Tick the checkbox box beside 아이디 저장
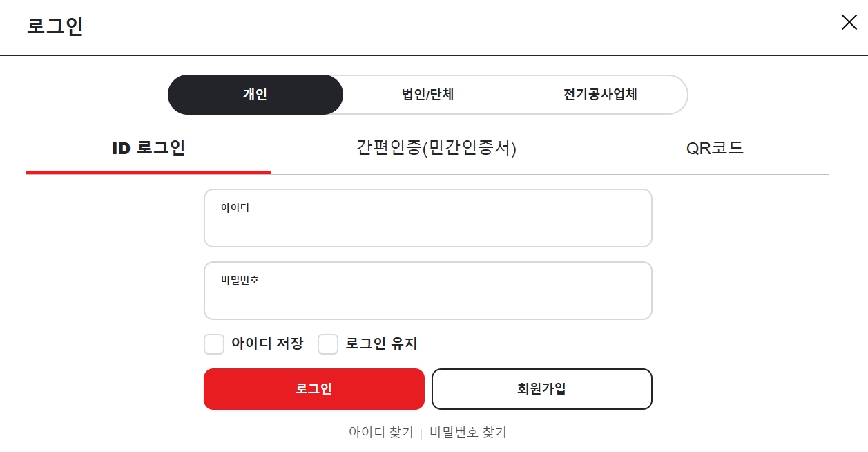 point(214,344)
